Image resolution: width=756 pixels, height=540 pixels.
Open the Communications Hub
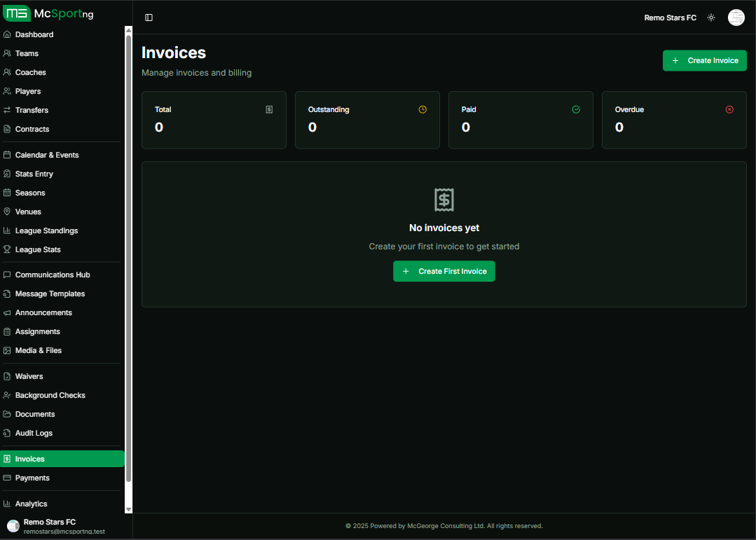(54, 274)
